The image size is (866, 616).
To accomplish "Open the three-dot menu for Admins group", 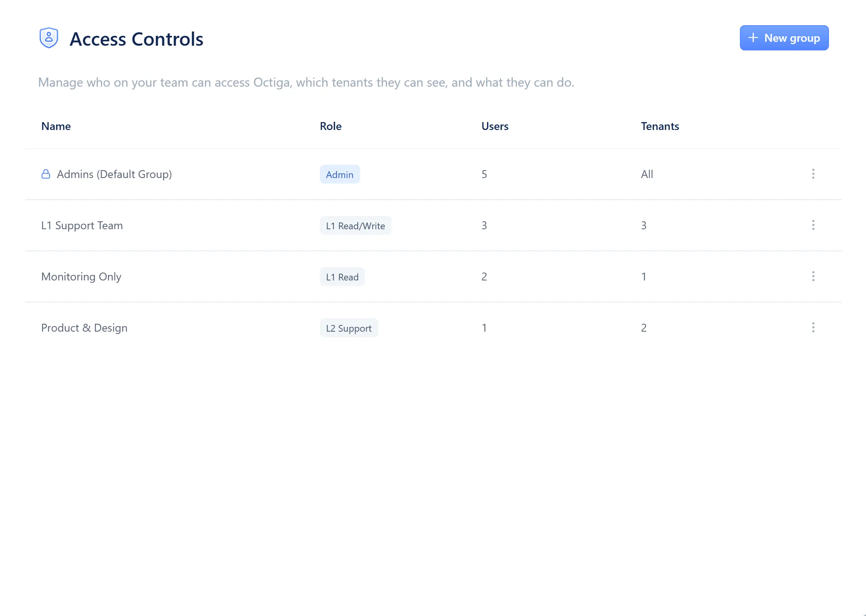I will [813, 174].
